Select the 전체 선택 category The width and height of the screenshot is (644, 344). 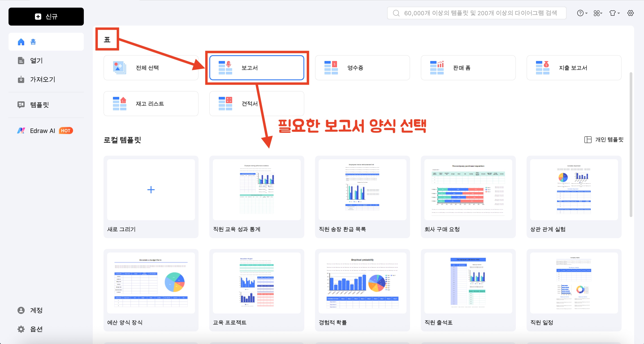[x=151, y=67]
